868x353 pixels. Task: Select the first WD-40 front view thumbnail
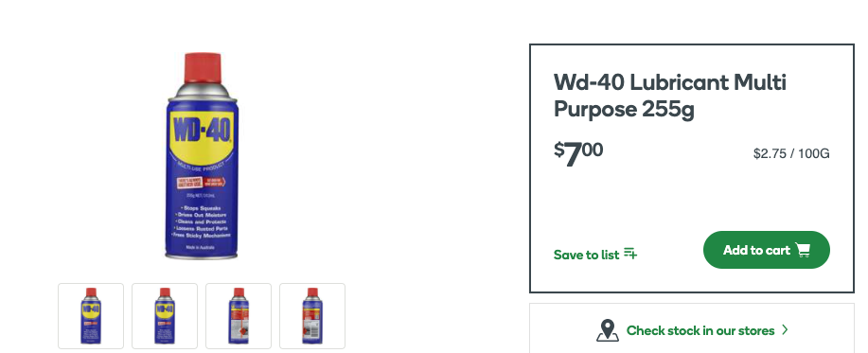(x=91, y=316)
